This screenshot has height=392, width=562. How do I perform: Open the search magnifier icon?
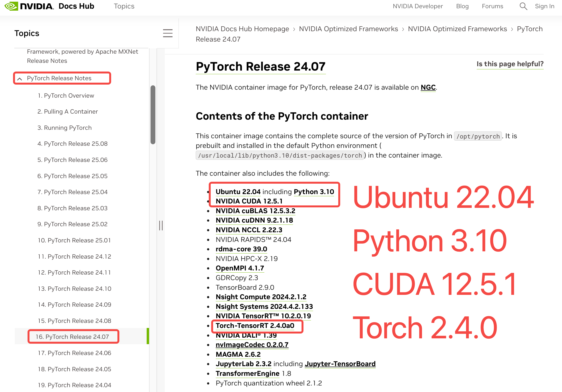click(x=523, y=6)
